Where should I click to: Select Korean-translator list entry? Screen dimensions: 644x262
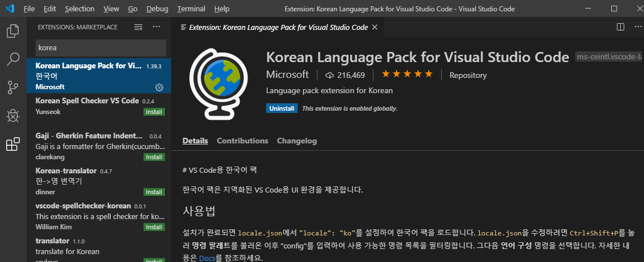[99, 181]
